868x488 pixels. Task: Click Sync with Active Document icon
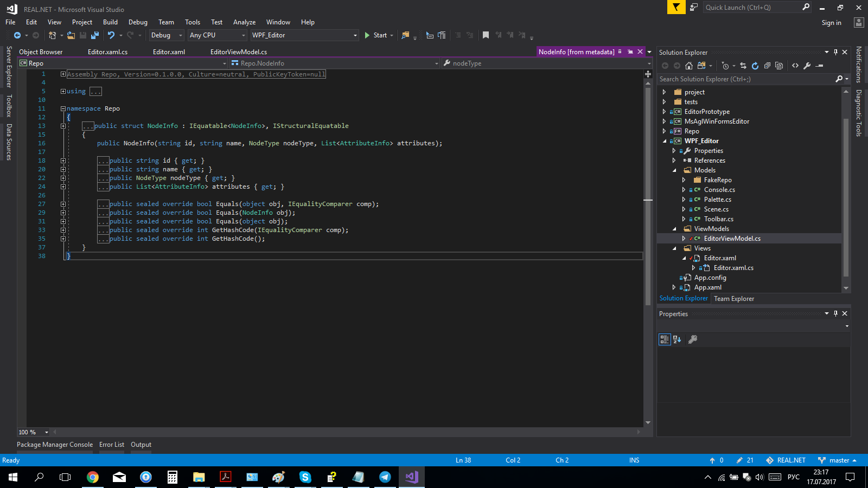(x=743, y=66)
